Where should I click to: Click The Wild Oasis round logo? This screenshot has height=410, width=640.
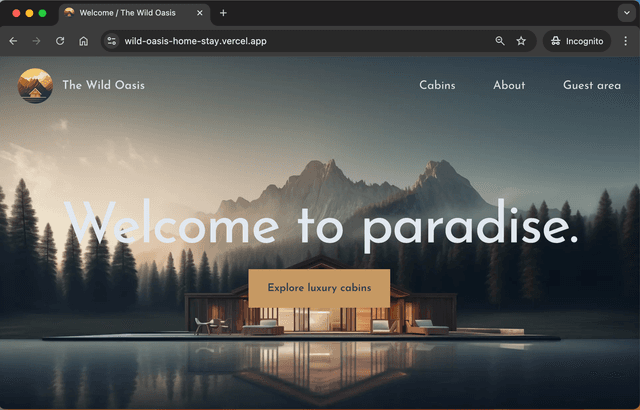tap(35, 86)
